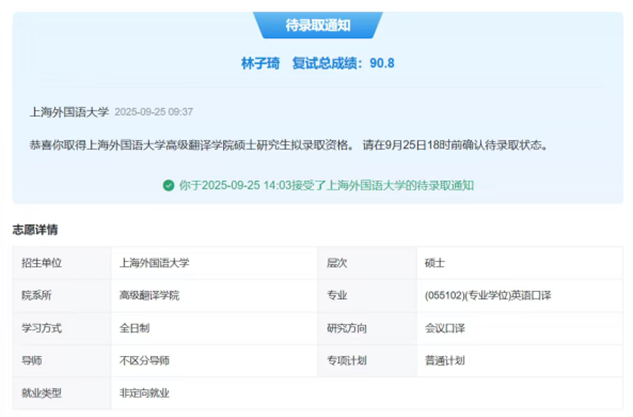Click the applicant name 林子琦
This screenshot has height=417, width=633.
click(260, 63)
